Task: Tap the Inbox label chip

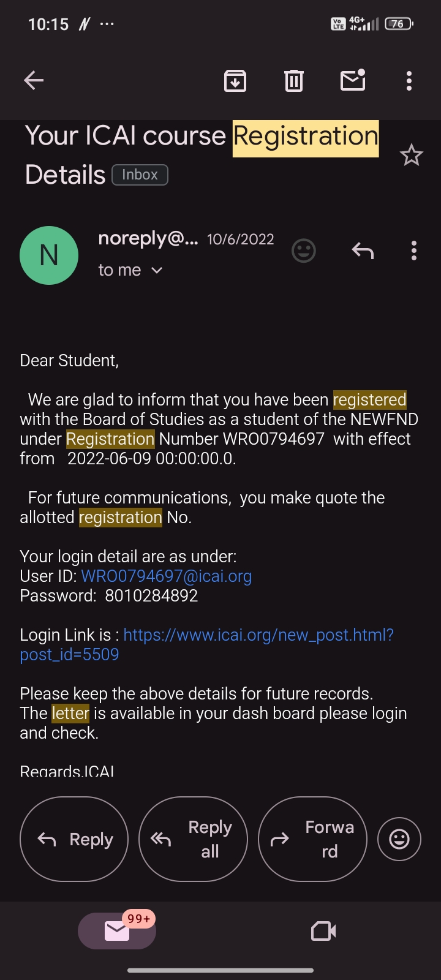Action: point(140,175)
